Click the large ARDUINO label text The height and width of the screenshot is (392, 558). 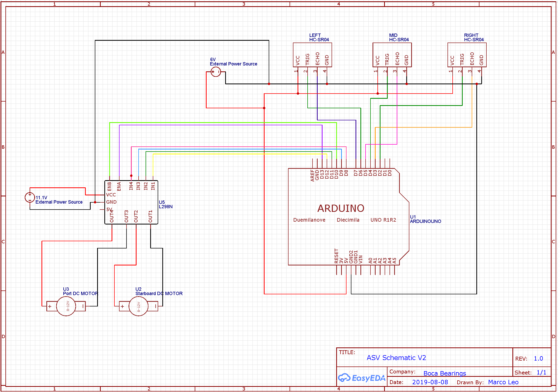[x=341, y=208]
